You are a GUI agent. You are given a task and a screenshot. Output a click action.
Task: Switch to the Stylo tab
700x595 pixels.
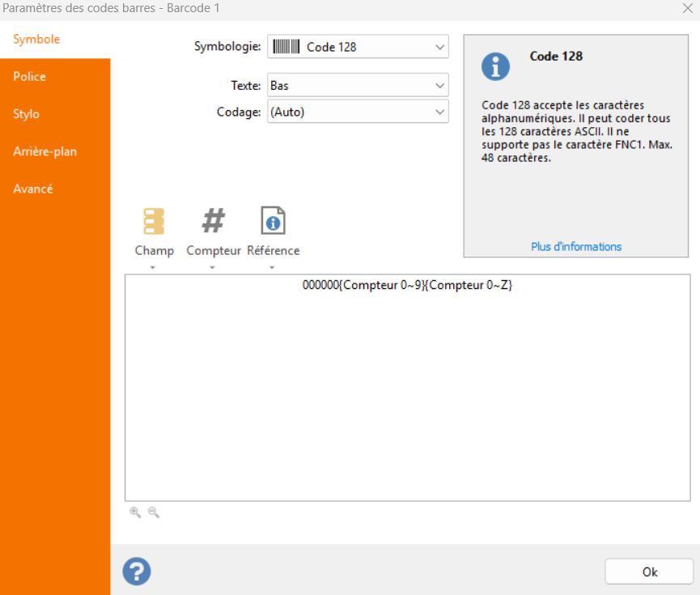pos(27,114)
